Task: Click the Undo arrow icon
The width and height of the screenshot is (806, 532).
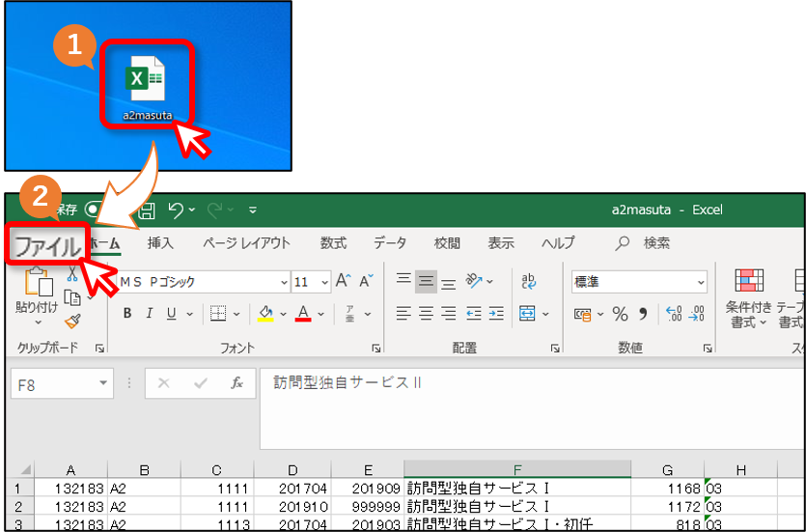Action: coord(177,210)
